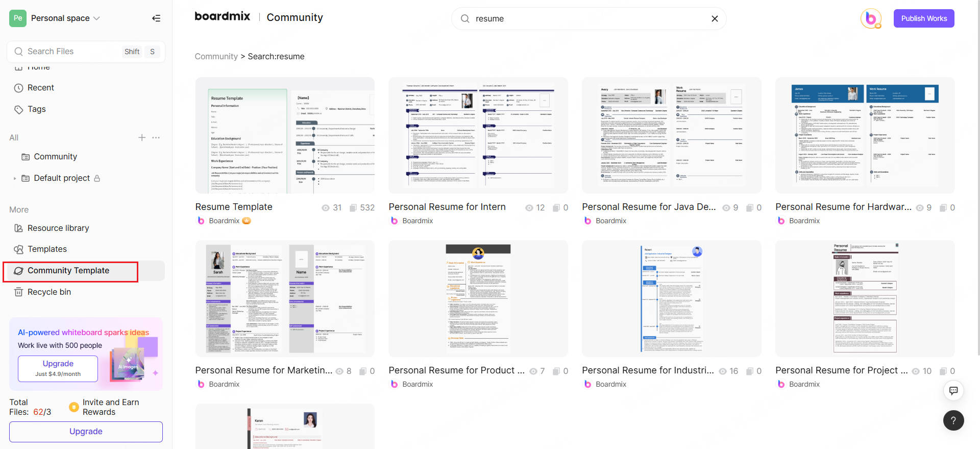The height and width of the screenshot is (449, 980).
Task: Click Personal Resume for Product title
Action: pyautogui.click(x=456, y=370)
